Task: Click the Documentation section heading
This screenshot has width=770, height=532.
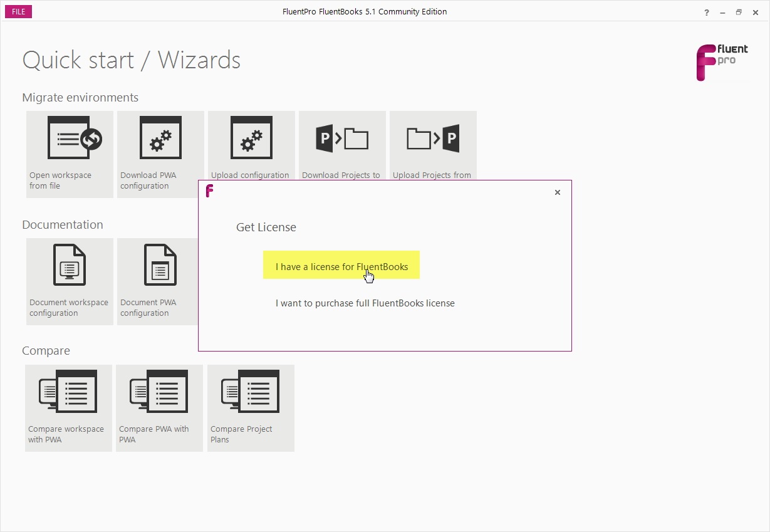Action: 63,225
